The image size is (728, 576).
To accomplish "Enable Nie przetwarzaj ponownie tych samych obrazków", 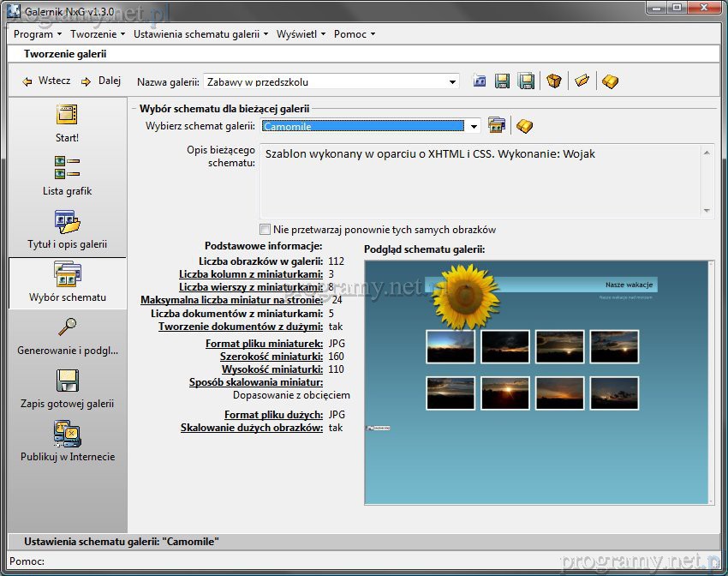I will click(x=265, y=230).
